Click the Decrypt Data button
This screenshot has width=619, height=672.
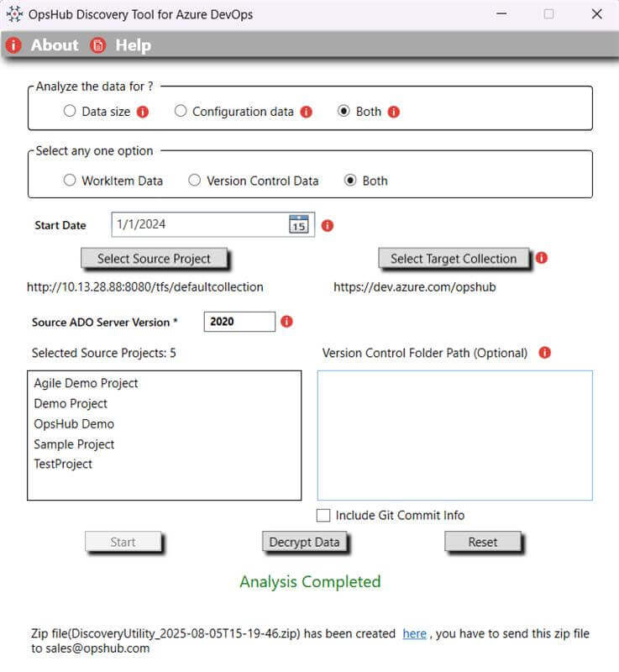click(x=304, y=542)
